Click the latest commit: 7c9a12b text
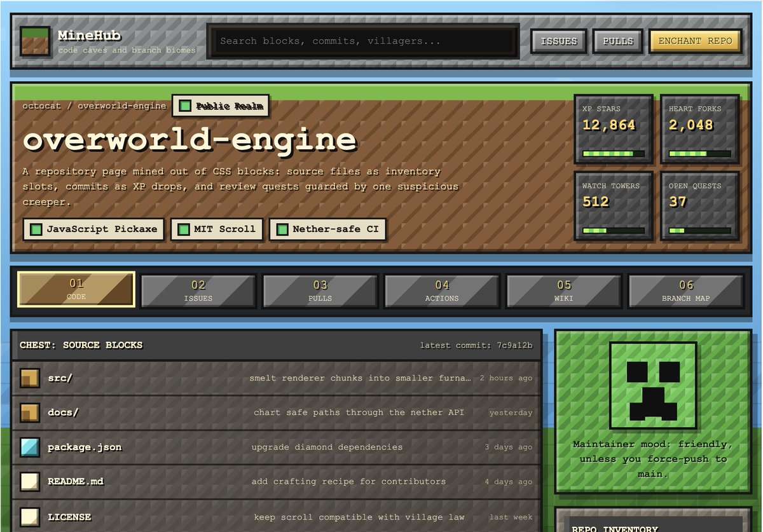This screenshot has width=763, height=532. coord(476,345)
